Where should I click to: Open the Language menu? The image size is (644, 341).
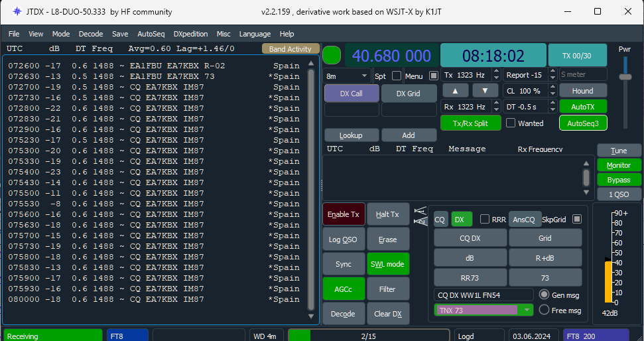pyautogui.click(x=255, y=34)
